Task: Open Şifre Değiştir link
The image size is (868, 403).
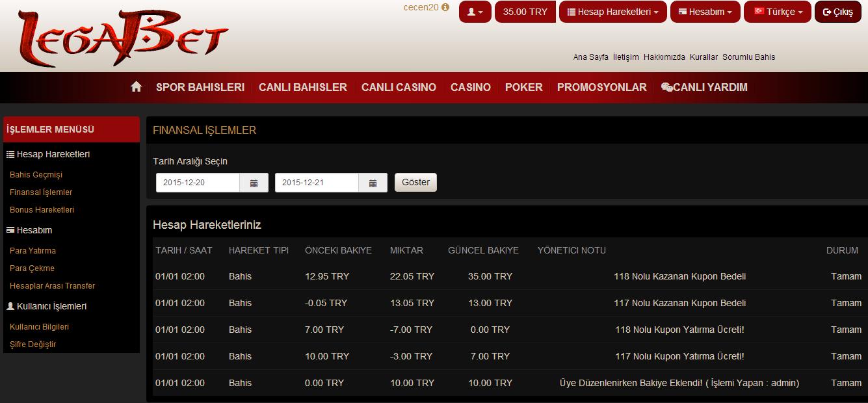Action: tap(33, 344)
